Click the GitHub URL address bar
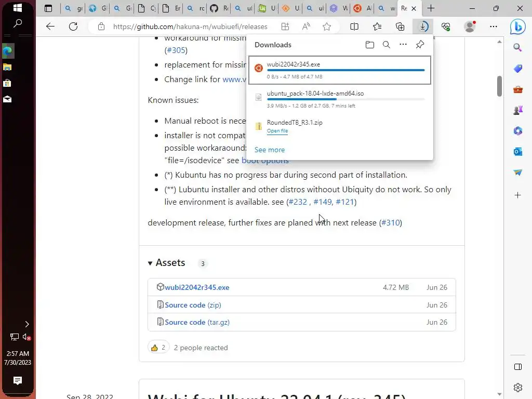Viewport: 532px width, 399px height. click(x=190, y=26)
